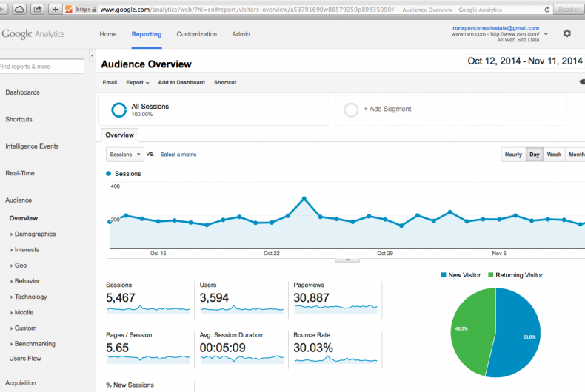Switch graph to Hourly view
The height and width of the screenshot is (392, 585).
point(513,155)
